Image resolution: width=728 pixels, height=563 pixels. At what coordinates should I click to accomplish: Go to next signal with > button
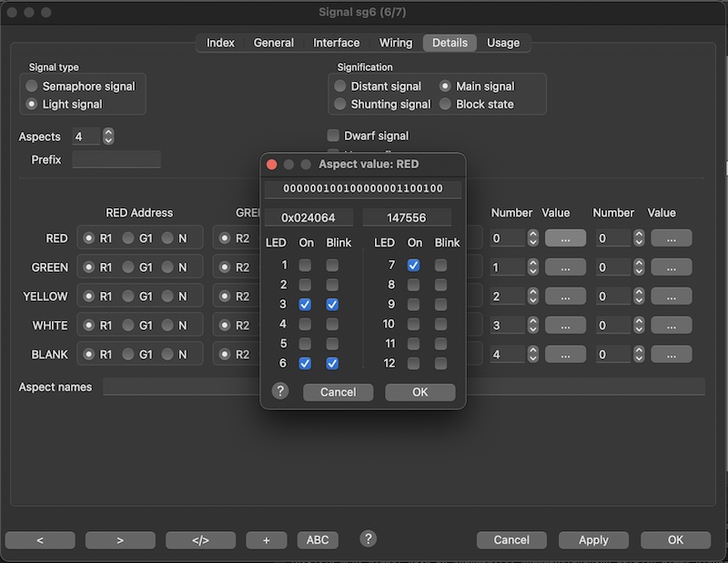click(120, 539)
